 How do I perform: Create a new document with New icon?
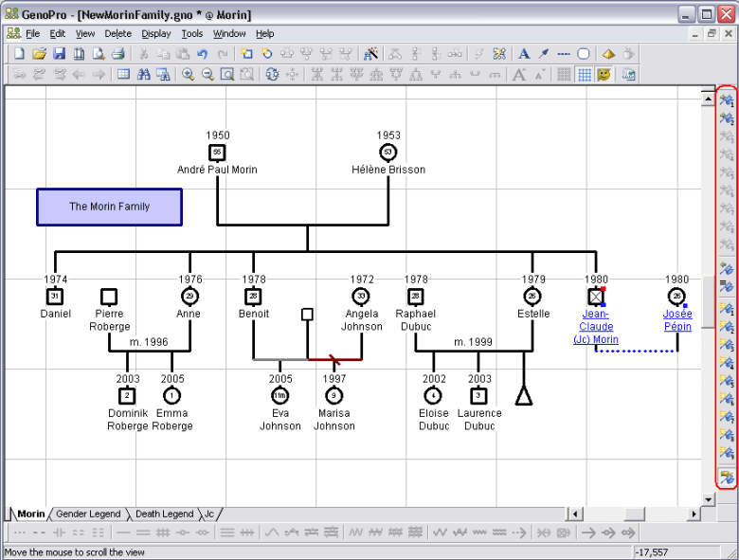(x=19, y=54)
